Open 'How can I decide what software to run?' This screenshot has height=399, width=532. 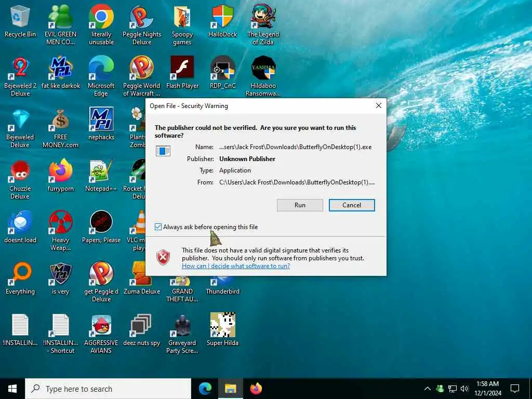[x=236, y=266]
